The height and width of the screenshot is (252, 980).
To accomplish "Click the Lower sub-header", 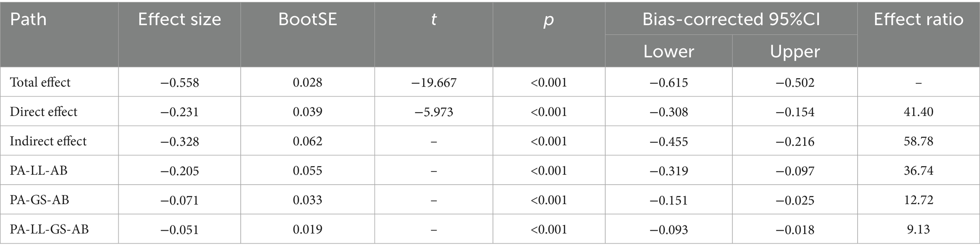I will coord(668,52).
